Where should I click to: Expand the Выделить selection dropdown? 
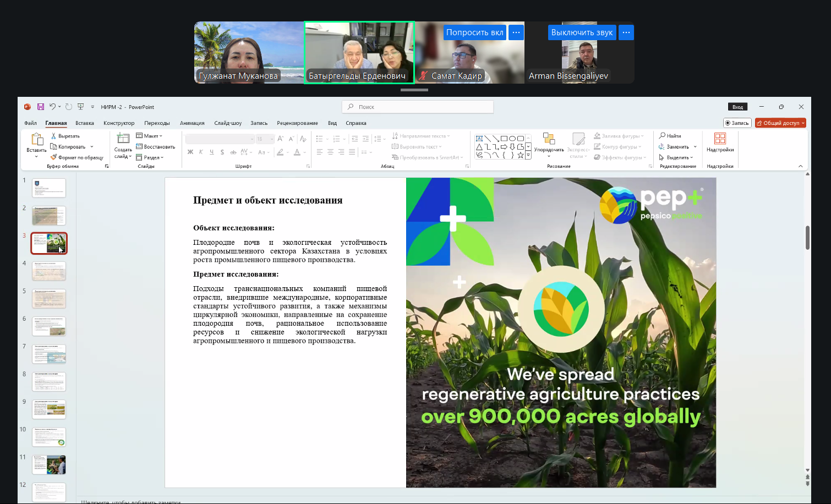[x=676, y=157]
